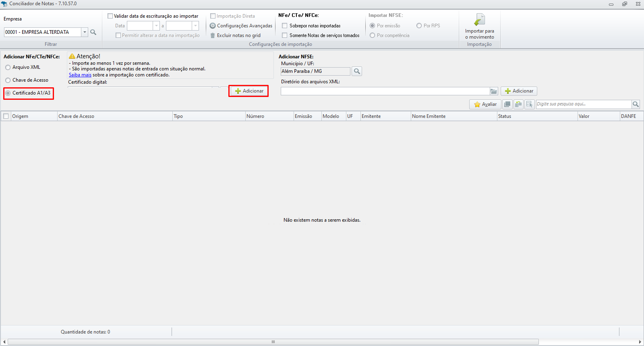Click the UF column header
Viewport: 644px width, 346px height.
click(353, 116)
